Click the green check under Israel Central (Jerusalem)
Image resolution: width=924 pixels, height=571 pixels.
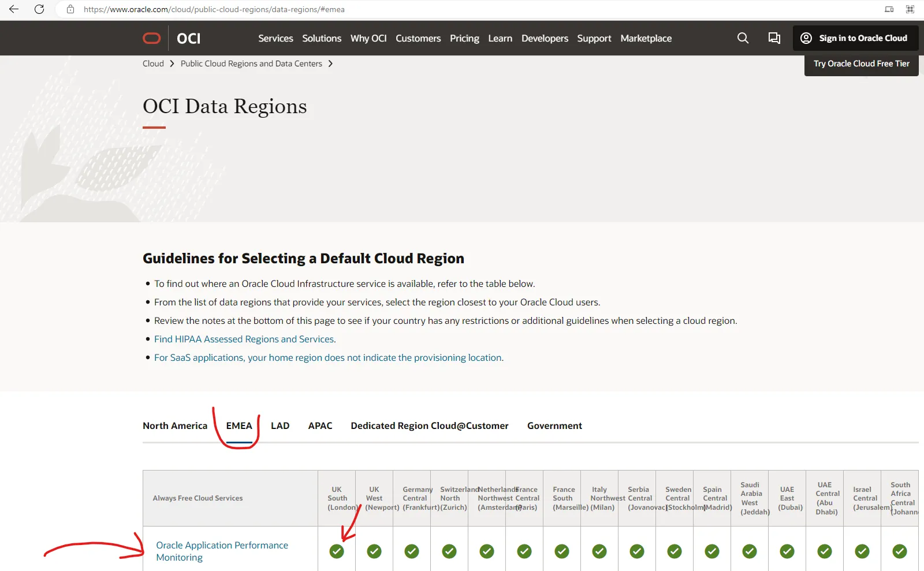[862, 551]
